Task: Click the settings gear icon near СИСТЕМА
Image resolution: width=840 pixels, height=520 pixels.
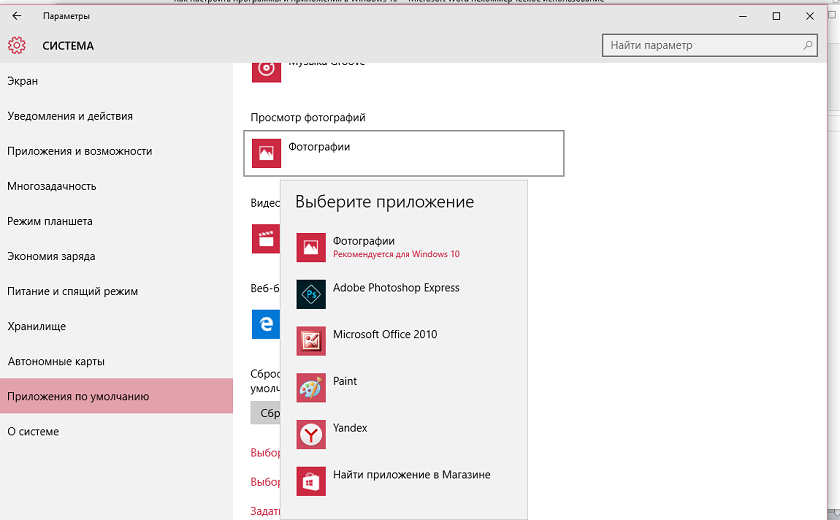Action: click(x=17, y=46)
